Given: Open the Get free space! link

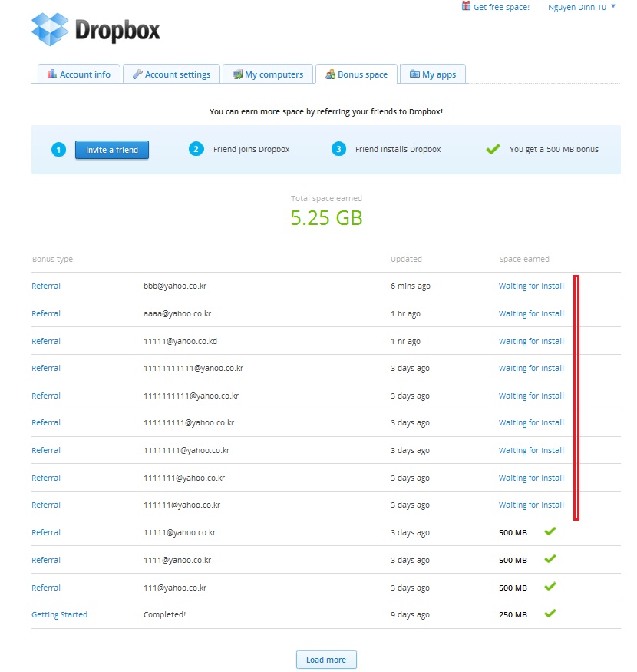Looking at the screenshot, I should 501,7.
